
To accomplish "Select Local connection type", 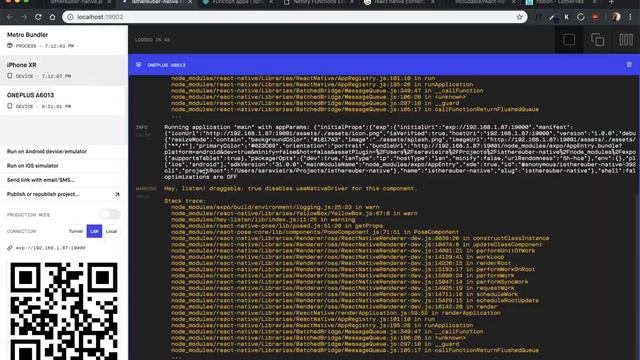I will pyautogui.click(x=111, y=231).
